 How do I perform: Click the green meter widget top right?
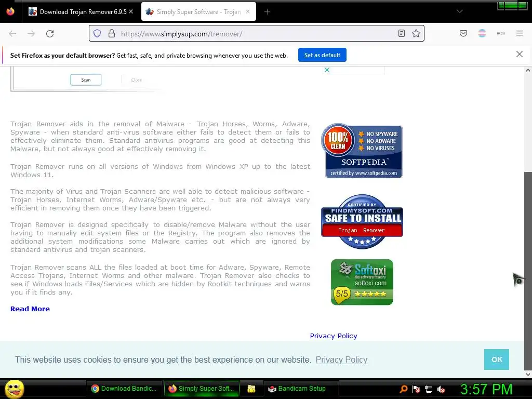click(512, 5)
